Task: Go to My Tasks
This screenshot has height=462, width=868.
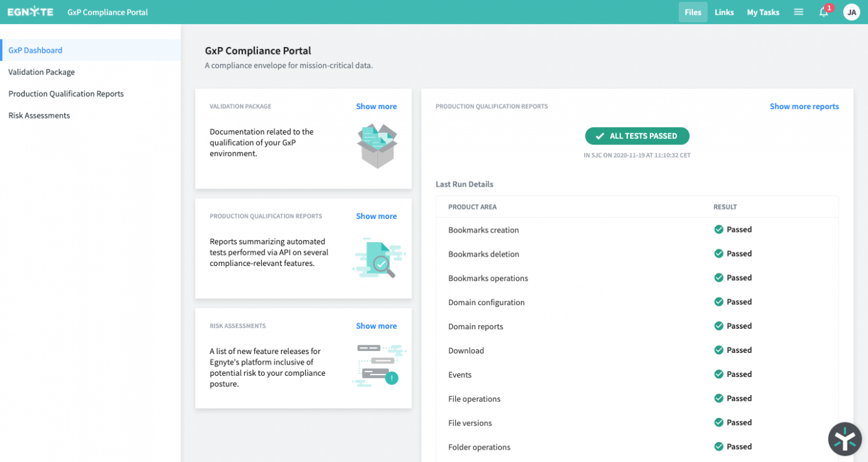Action: coord(763,12)
